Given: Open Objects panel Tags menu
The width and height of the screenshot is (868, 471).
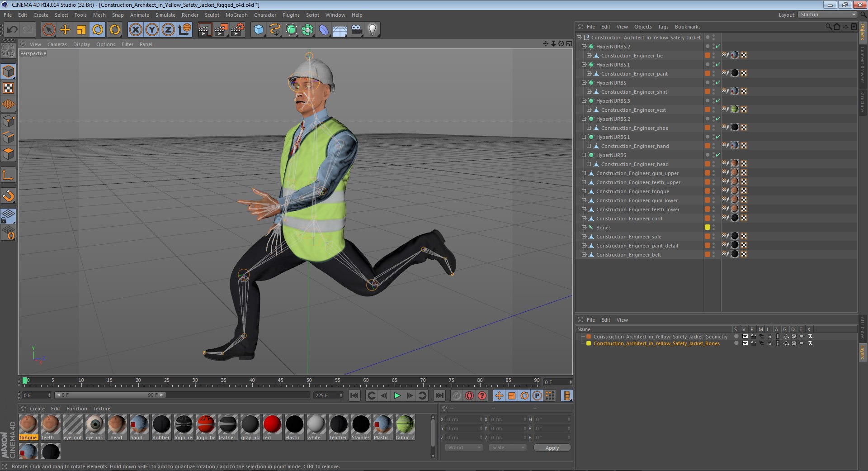Looking at the screenshot, I should point(663,27).
